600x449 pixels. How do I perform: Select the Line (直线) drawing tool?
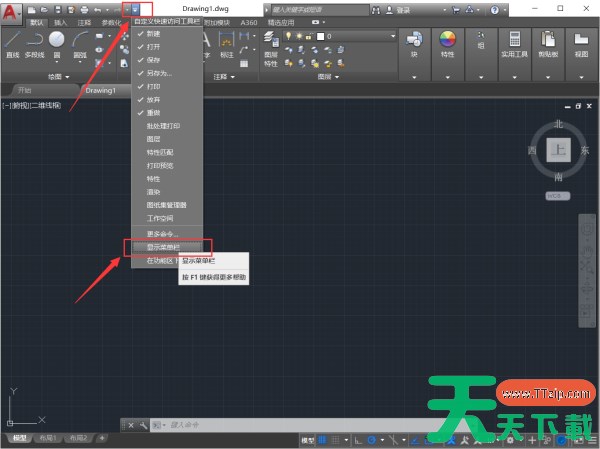[12, 43]
